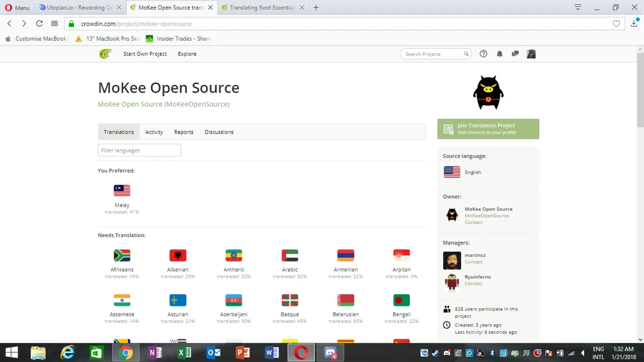This screenshot has width=644, height=362.
Task: Select the Belarusian language flag
Action: click(346, 300)
